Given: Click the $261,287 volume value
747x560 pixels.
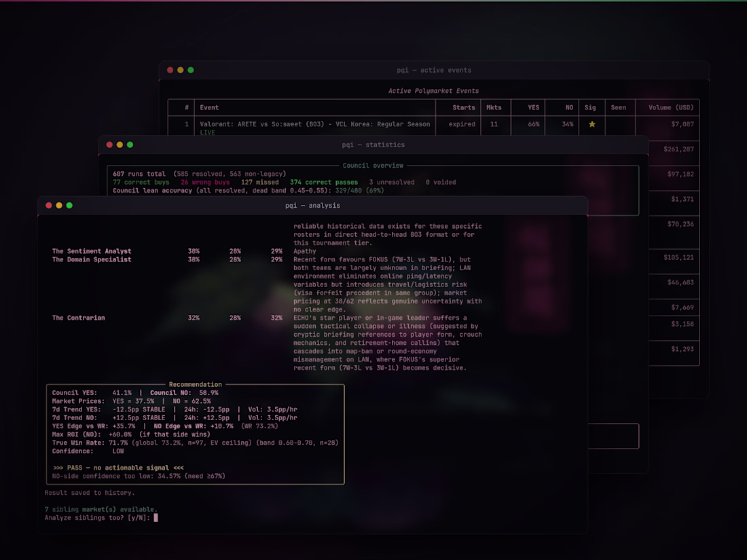Looking at the screenshot, I should coord(678,149).
